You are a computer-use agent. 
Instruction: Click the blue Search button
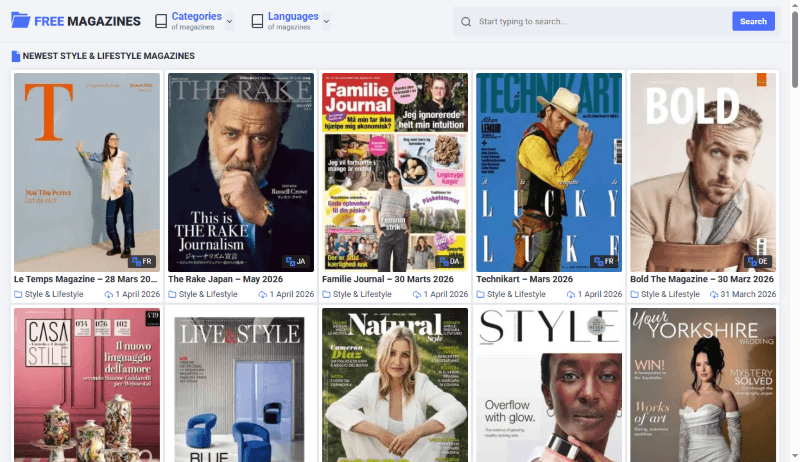pos(753,21)
